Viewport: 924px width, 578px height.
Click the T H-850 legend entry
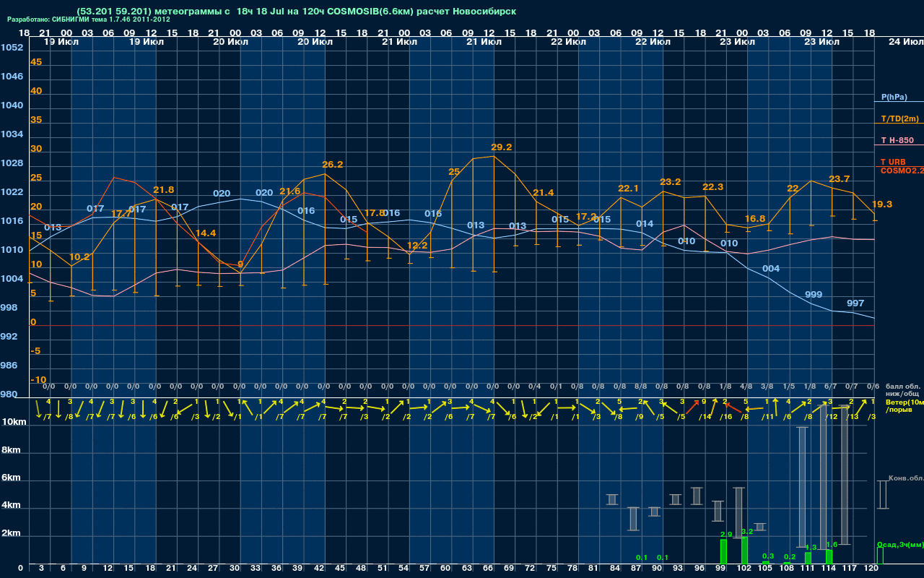tap(897, 140)
